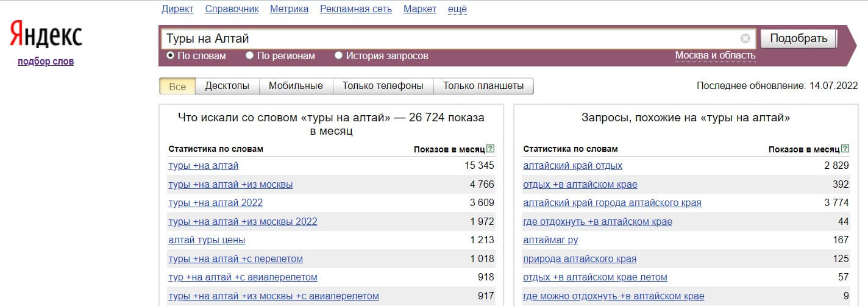
Task: Open the 'Справочник' top link
Action: pyautogui.click(x=232, y=9)
